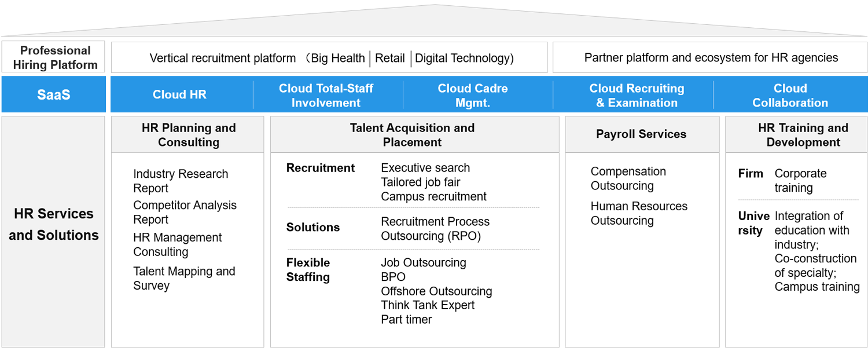This screenshot has width=868, height=355.
Task: Select Talent Mapping and Survey item
Action: [x=184, y=279]
